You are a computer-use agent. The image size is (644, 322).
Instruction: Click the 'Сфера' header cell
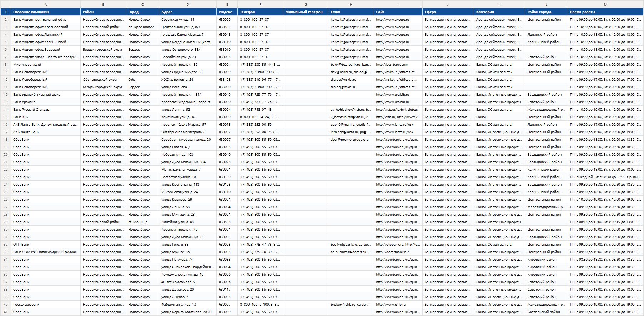[448, 12]
